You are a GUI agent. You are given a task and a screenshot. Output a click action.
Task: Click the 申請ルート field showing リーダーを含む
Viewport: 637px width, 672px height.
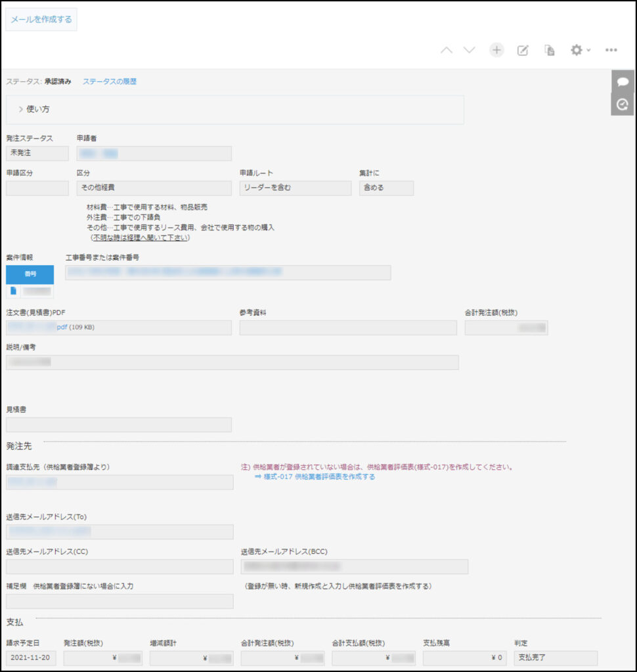(x=295, y=188)
